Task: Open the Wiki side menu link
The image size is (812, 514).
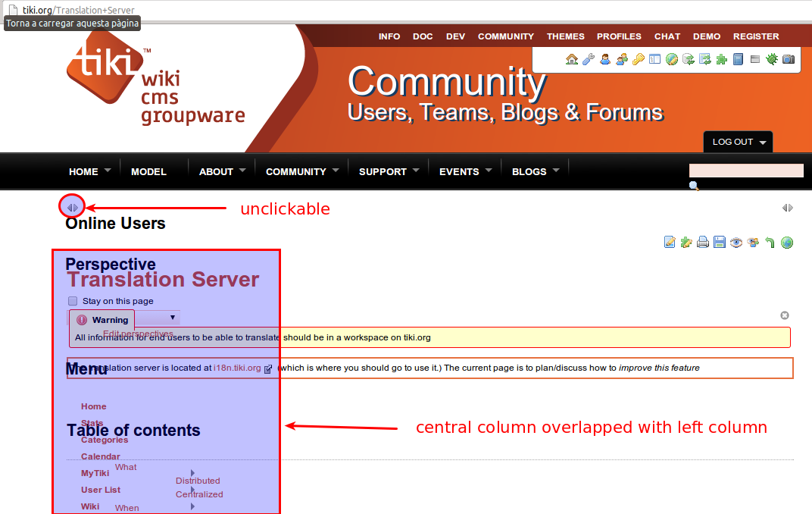Action: point(90,506)
